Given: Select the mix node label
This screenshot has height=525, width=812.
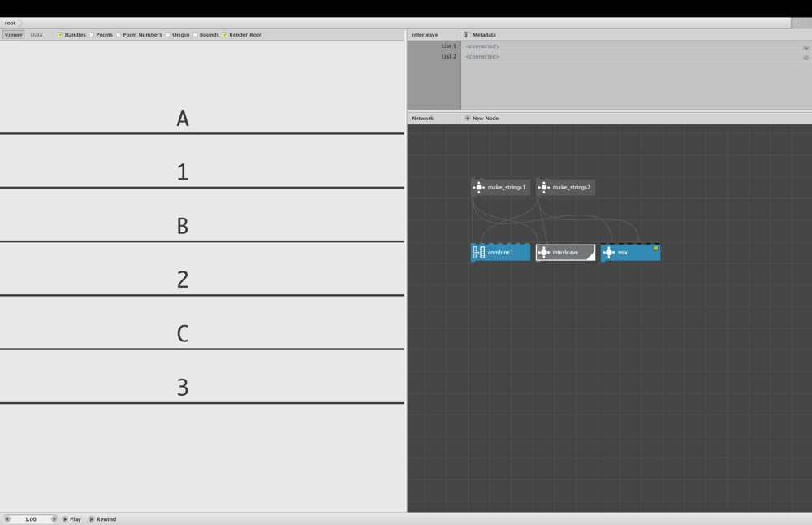Looking at the screenshot, I should click(623, 253).
